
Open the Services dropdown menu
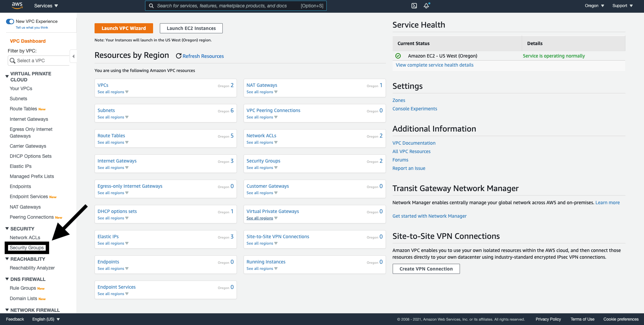46,6
